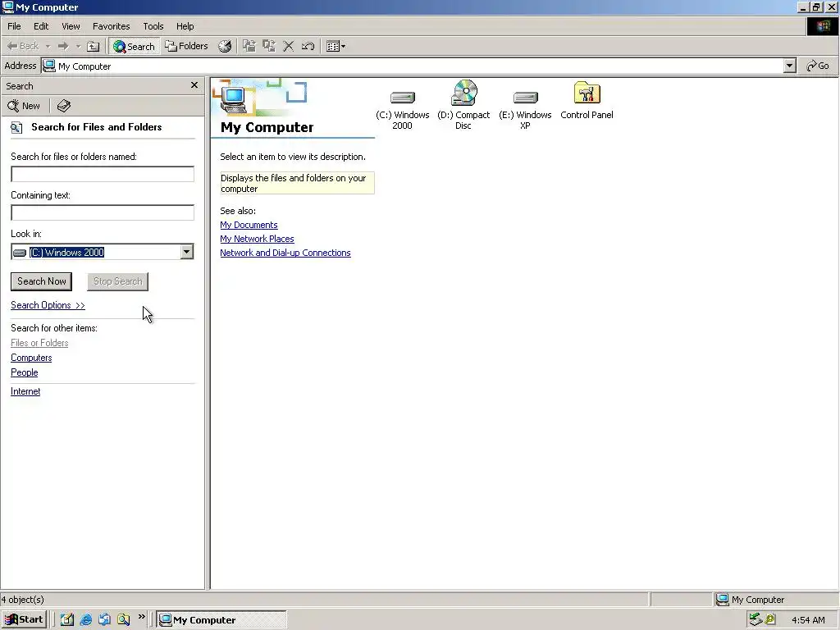
Task: Expand the Look in dropdown
Action: click(x=186, y=252)
